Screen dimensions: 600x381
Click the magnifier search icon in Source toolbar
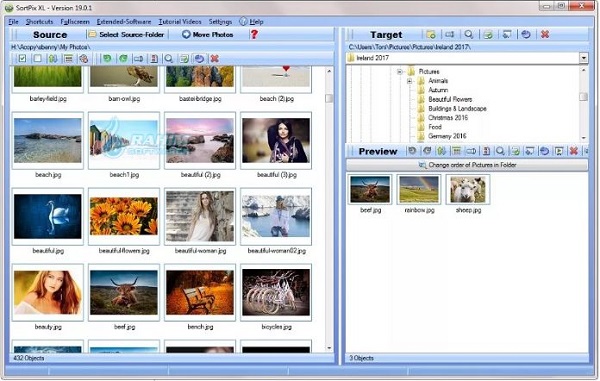click(169, 59)
